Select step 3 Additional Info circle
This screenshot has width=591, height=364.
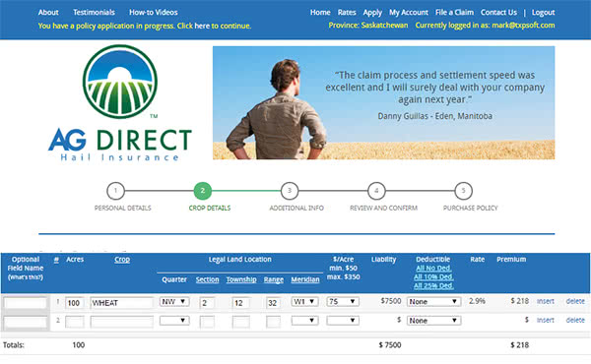(290, 191)
